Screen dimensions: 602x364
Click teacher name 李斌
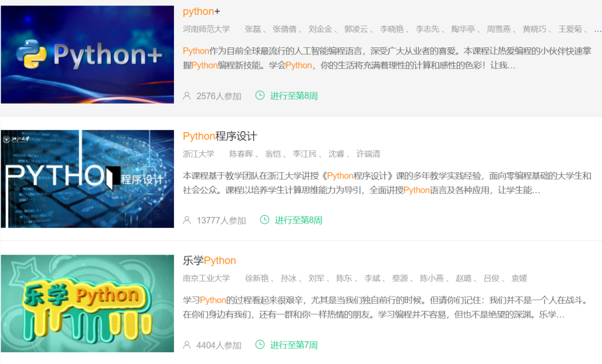[x=372, y=278]
